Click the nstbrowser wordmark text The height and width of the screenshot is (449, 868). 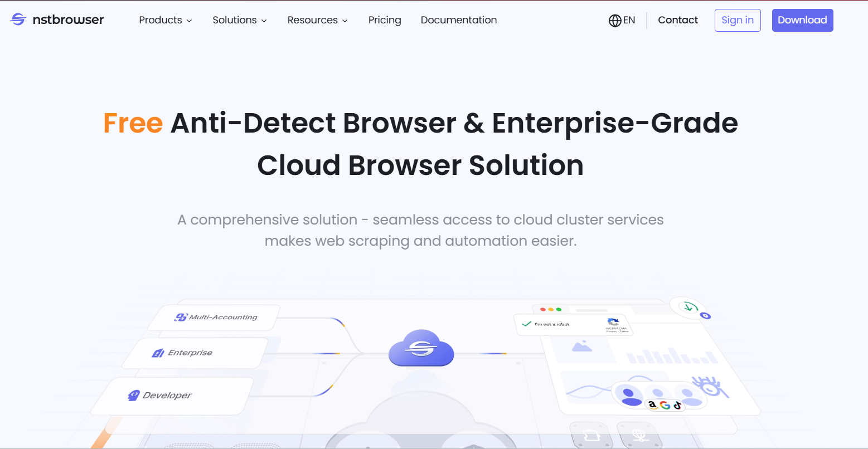point(67,20)
